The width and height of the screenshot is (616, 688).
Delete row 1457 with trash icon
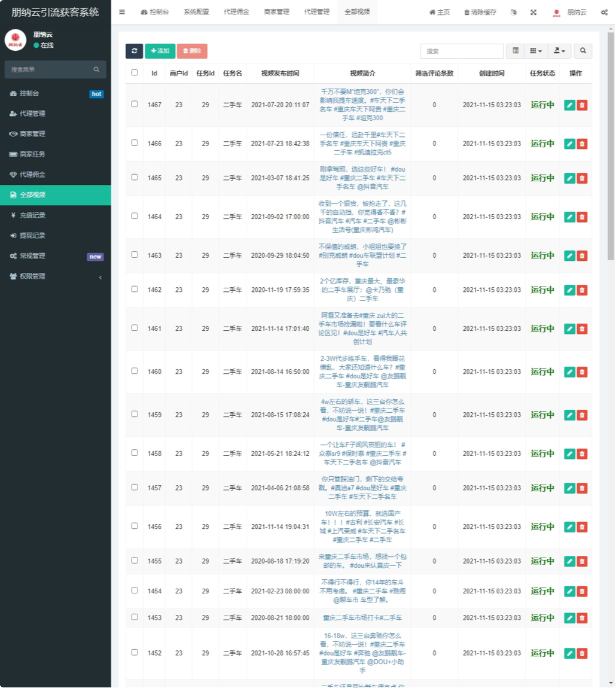583,488
